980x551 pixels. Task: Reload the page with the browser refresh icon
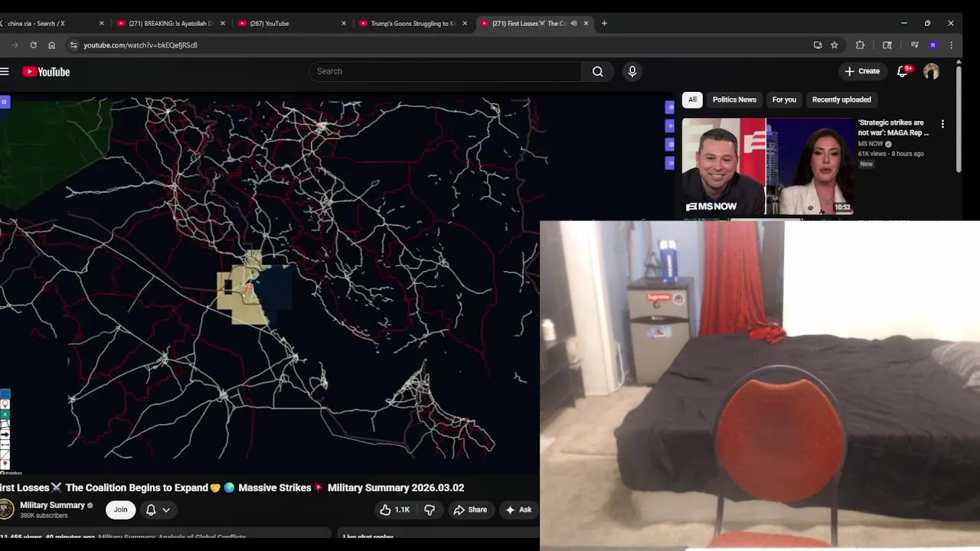click(x=33, y=45)
